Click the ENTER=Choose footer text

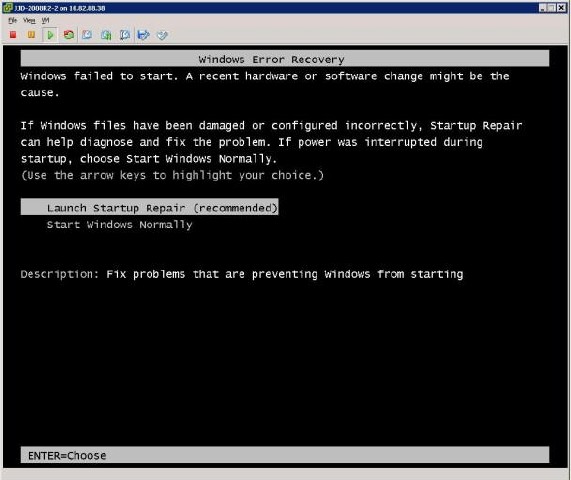pos(67,455)
